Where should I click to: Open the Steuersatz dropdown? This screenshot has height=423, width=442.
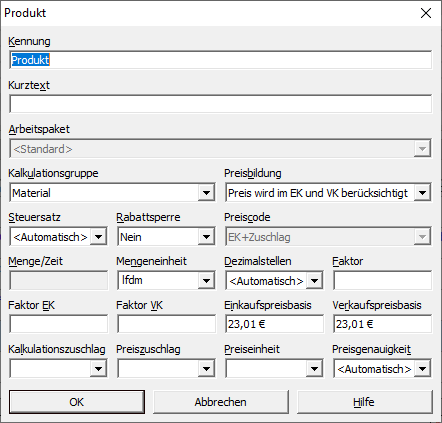58,237
